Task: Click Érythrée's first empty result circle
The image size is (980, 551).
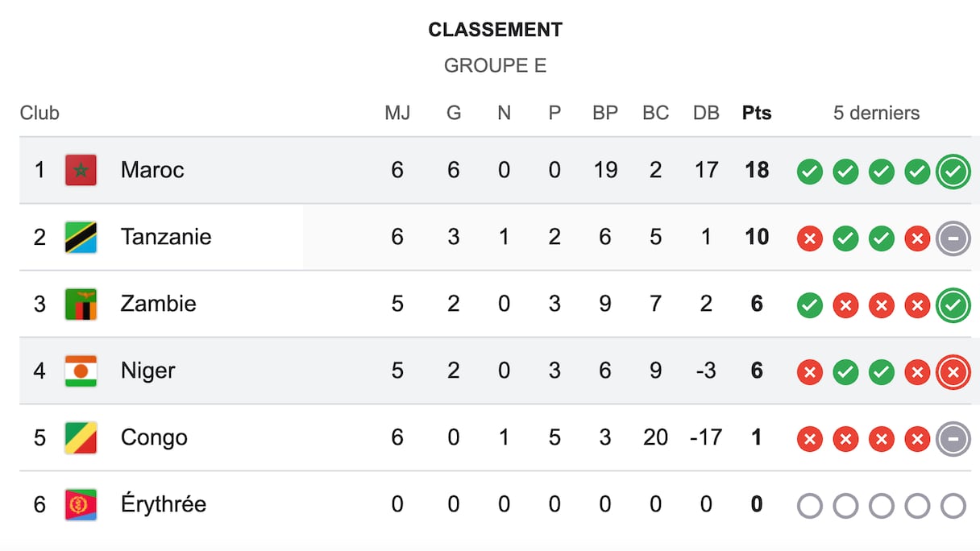Action: tap(809, 505)
